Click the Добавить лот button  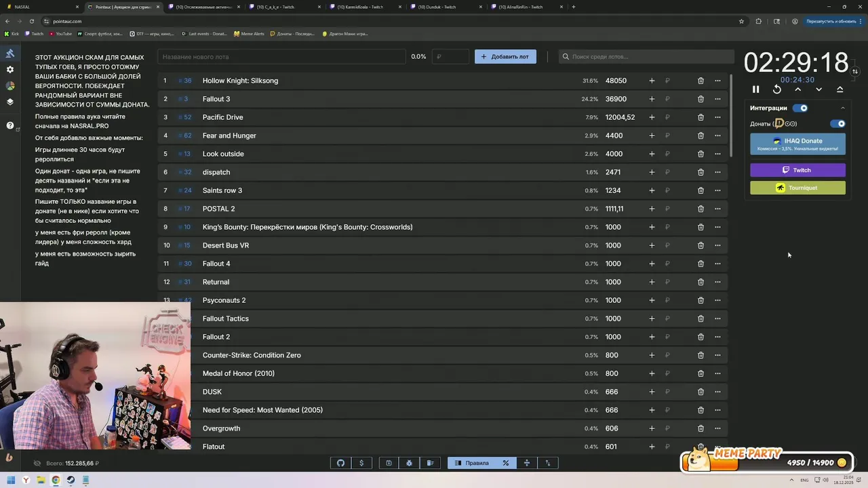[x=505, y=57]
